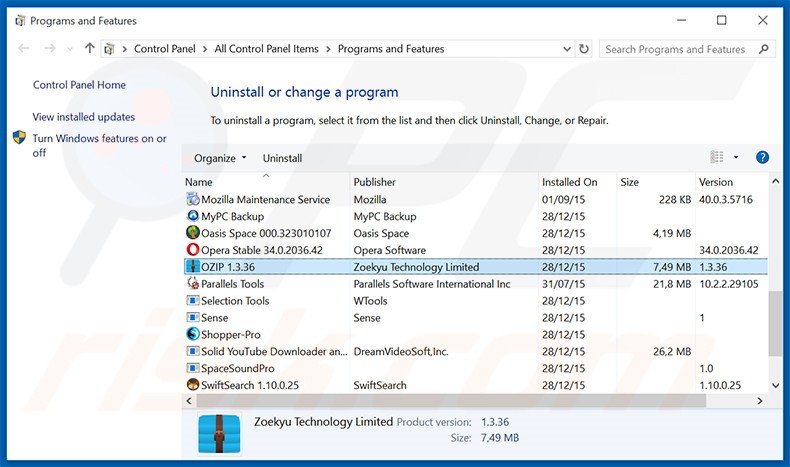This screenshot has height=467, width=790.
Task: Click Zoekyu Technology Limited publisher cell
Action: (x=416, y=267)
